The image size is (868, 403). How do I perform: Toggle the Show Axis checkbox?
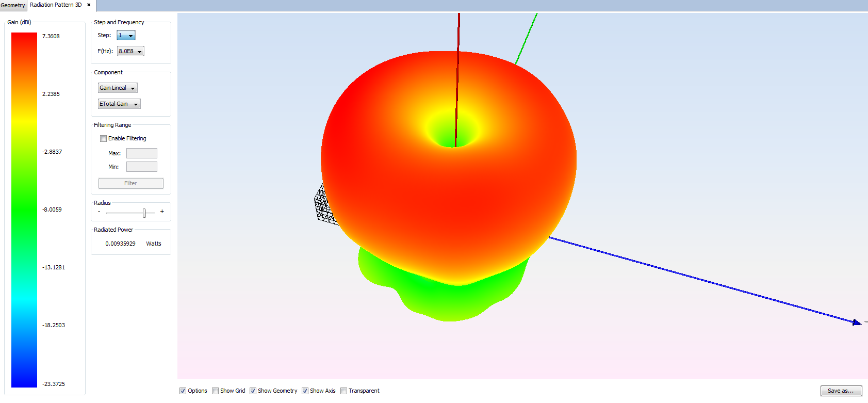(x=305, y=391)
